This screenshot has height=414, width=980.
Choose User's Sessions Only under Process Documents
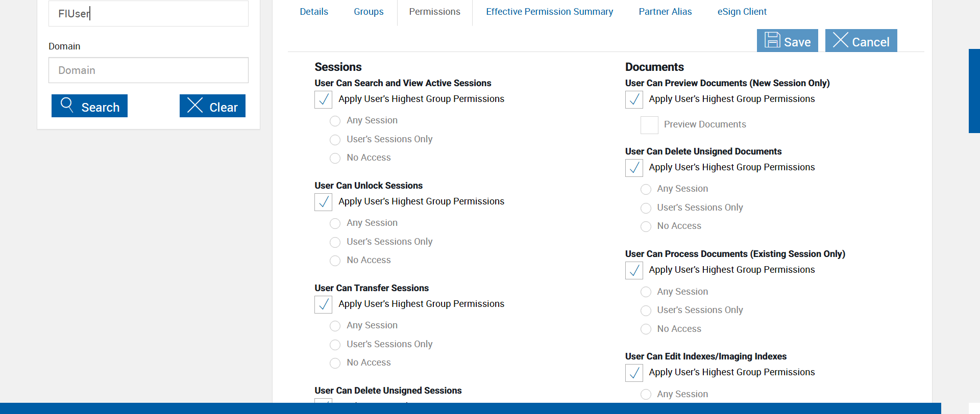[x=646, y=310]
